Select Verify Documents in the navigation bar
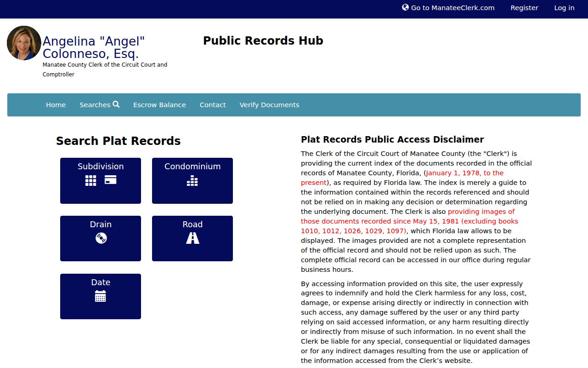 269,105
